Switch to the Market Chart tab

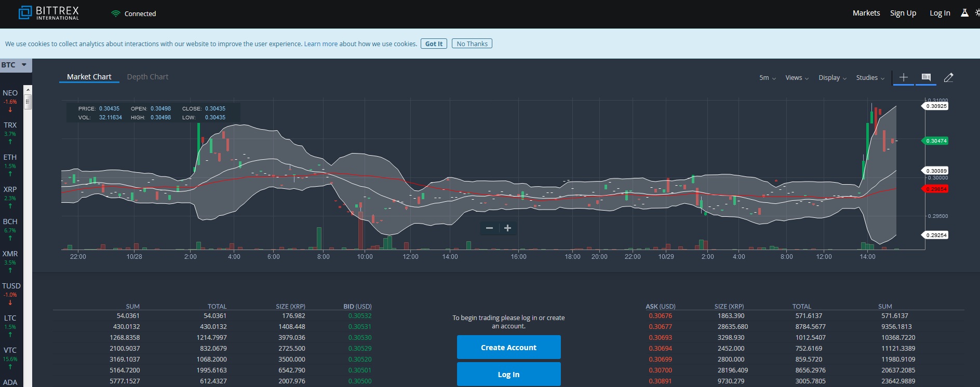pos(89,77)
